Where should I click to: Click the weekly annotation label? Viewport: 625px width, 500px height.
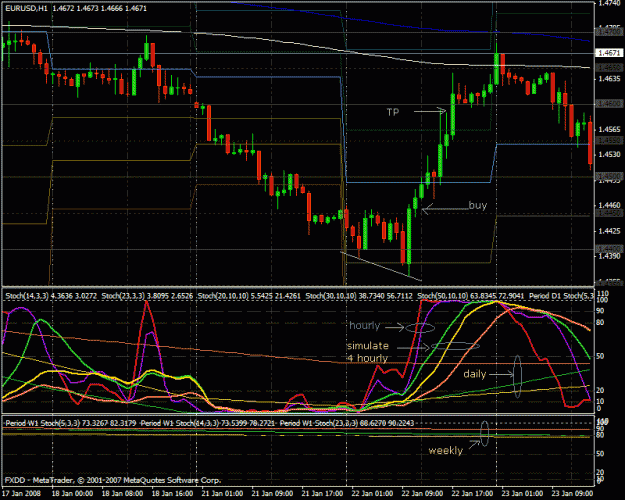(445, 451)
